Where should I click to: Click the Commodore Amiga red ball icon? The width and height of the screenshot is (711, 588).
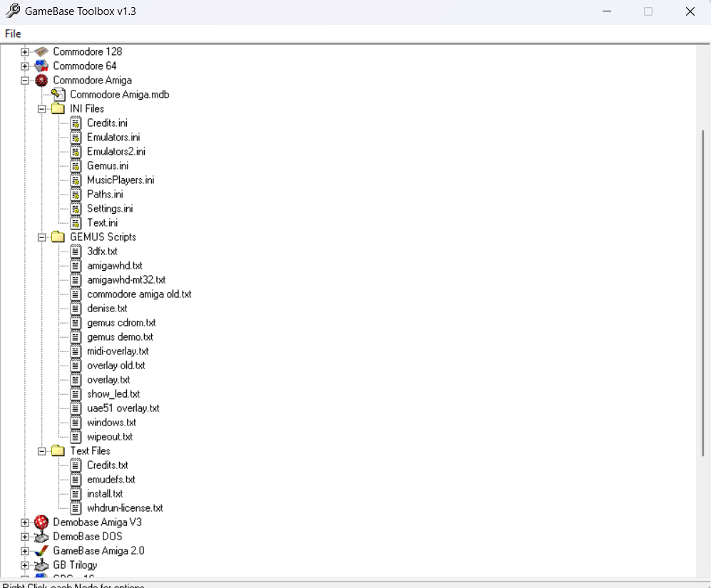point(41,81)
